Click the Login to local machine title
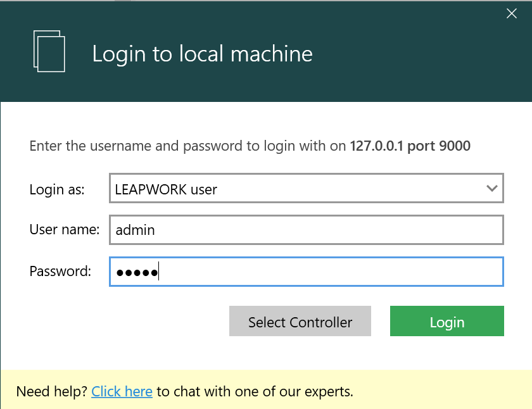Image resolution: width=532 pixels, height=409 pixels. coord(202,54)
